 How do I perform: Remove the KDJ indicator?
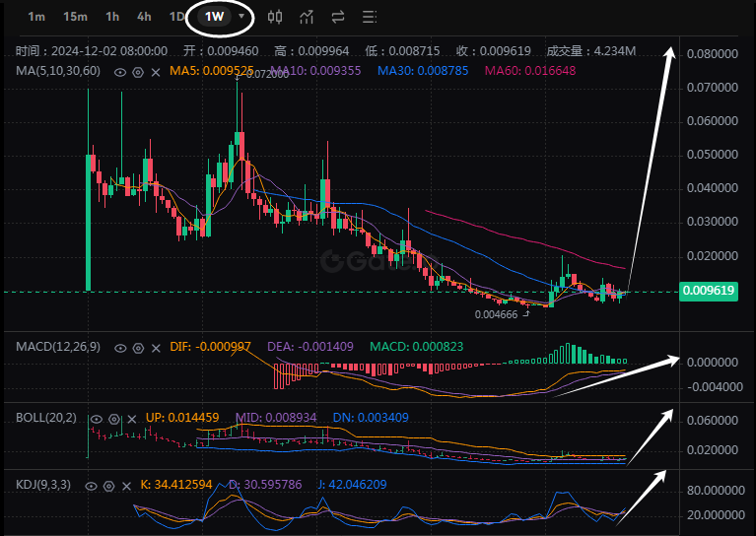click(x=126, y=486)
